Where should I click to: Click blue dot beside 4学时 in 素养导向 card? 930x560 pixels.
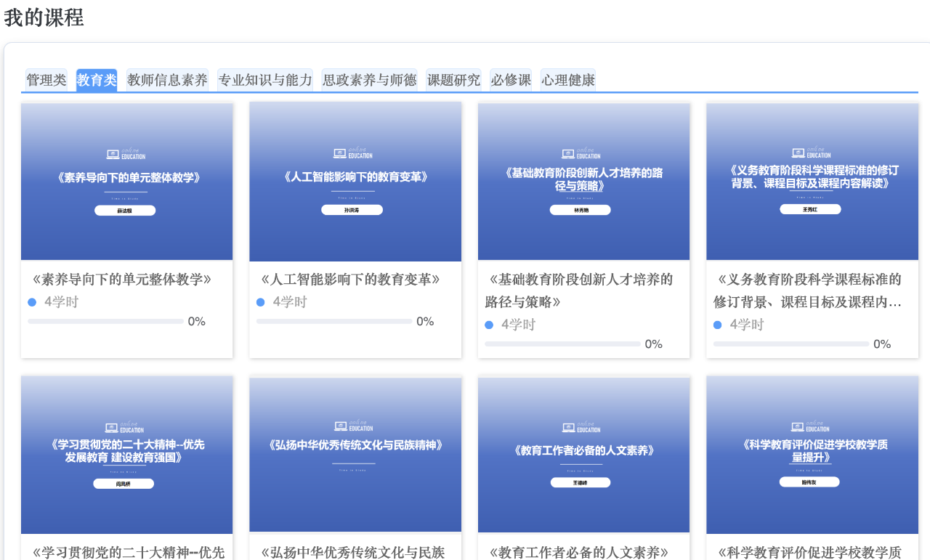click(32, 302)
